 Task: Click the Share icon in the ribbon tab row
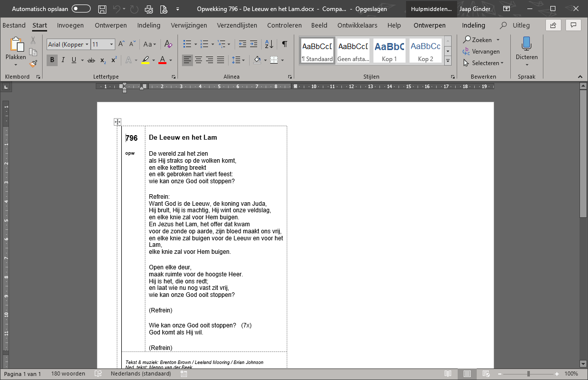(553, 25)
